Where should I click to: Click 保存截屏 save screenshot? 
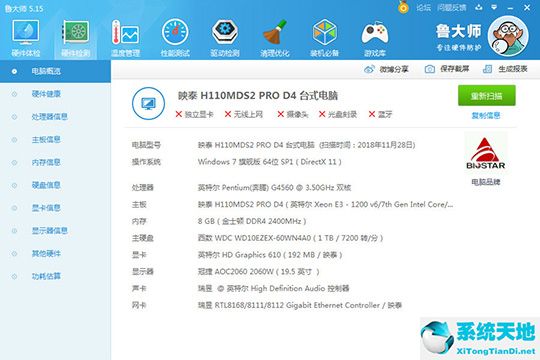point(447,69)
